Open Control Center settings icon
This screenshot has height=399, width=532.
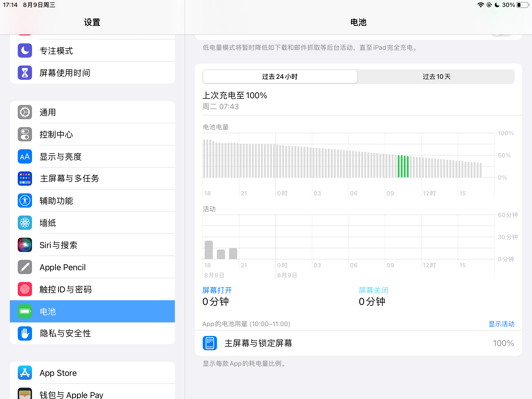(25, 134)
